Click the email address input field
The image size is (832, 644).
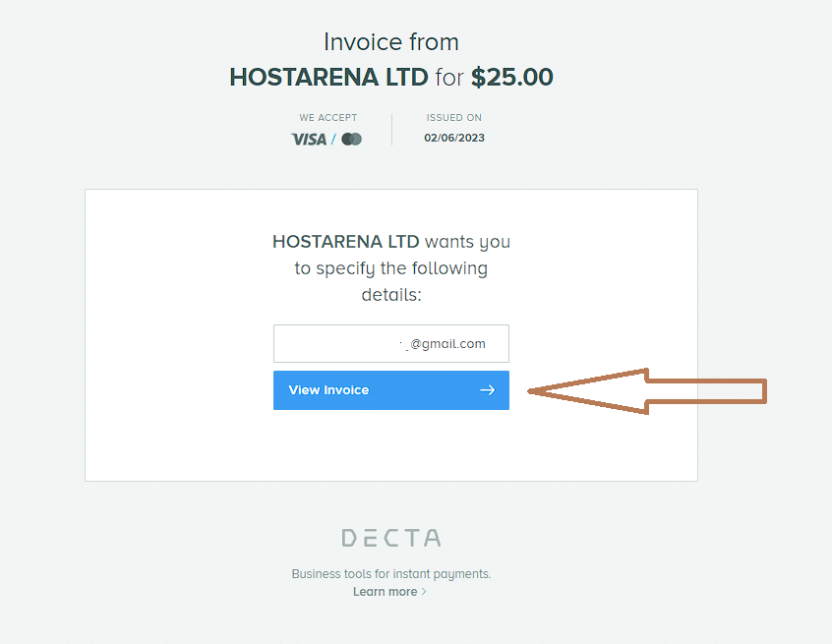click(391, 343)
